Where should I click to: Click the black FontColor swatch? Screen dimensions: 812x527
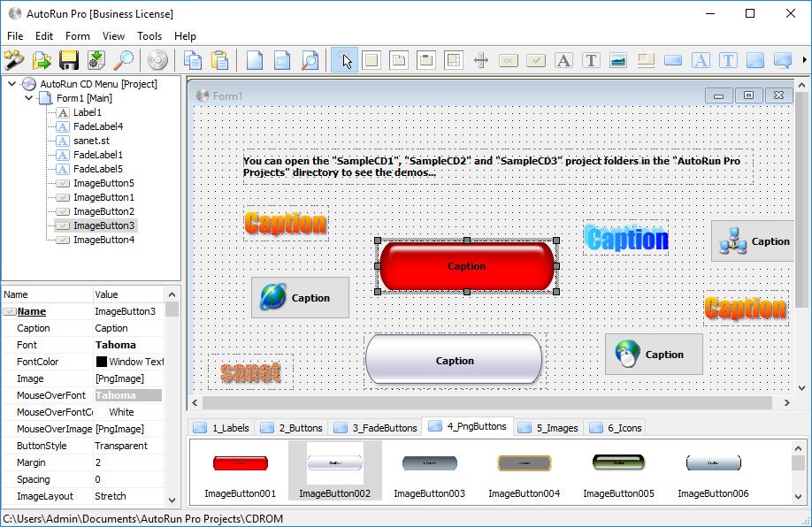click(102, 362)
